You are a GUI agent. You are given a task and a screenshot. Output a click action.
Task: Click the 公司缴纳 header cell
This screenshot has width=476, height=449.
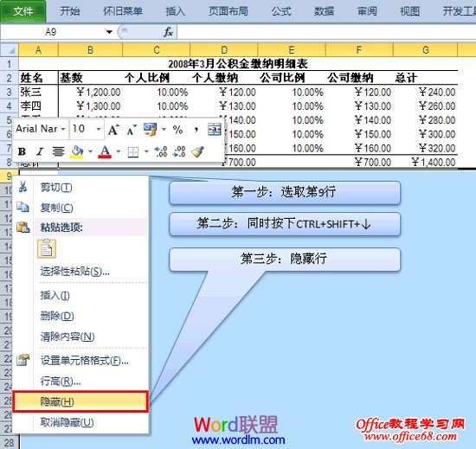tap(359, 78)
